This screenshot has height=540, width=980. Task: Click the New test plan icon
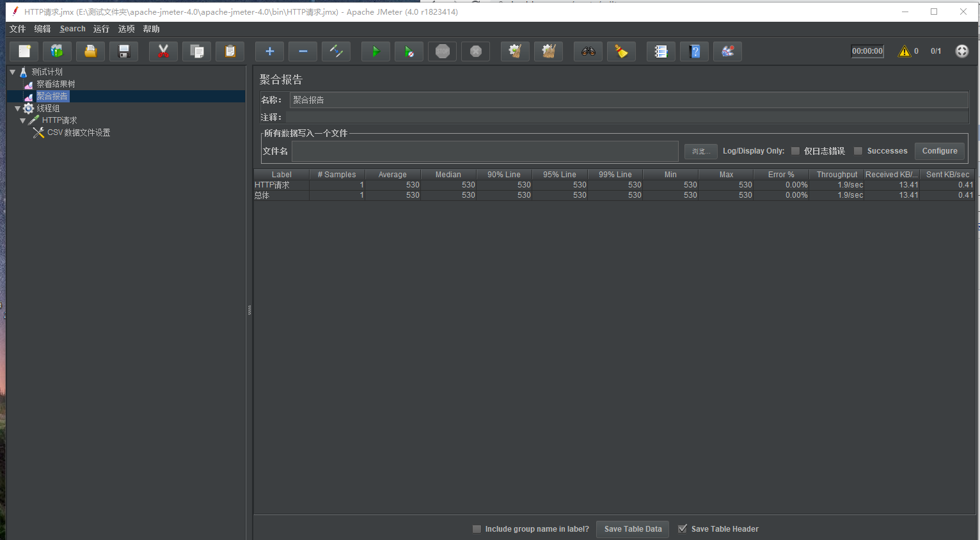(24, 51)
